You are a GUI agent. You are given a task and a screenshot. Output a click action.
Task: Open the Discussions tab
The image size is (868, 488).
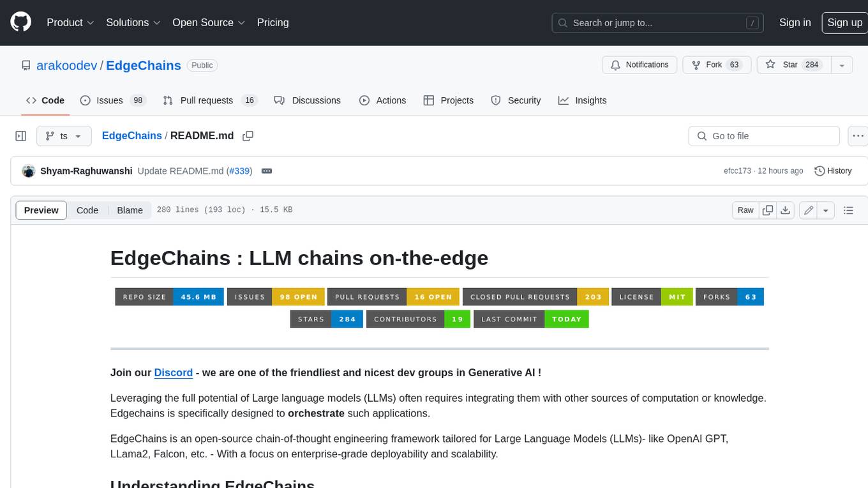[307, 100]
